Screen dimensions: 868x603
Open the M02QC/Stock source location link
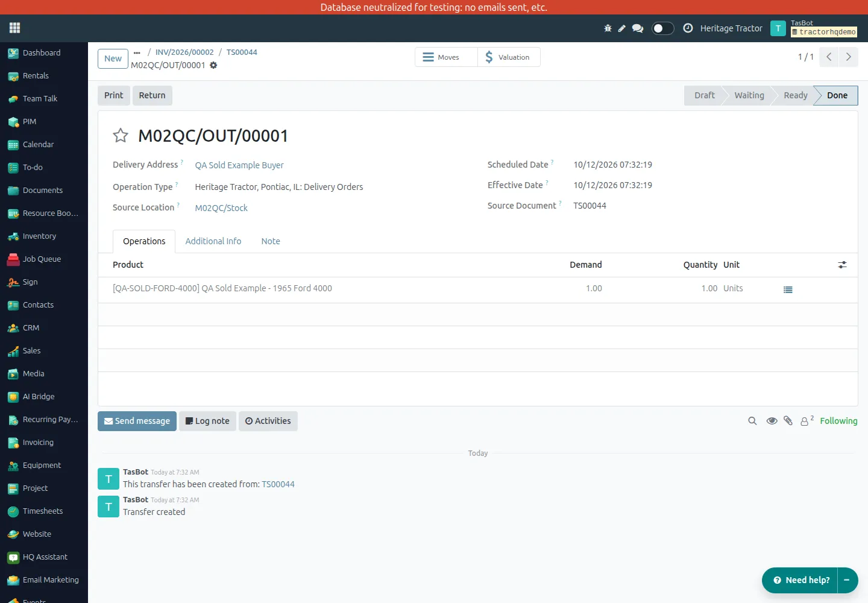tap(221, 208)
